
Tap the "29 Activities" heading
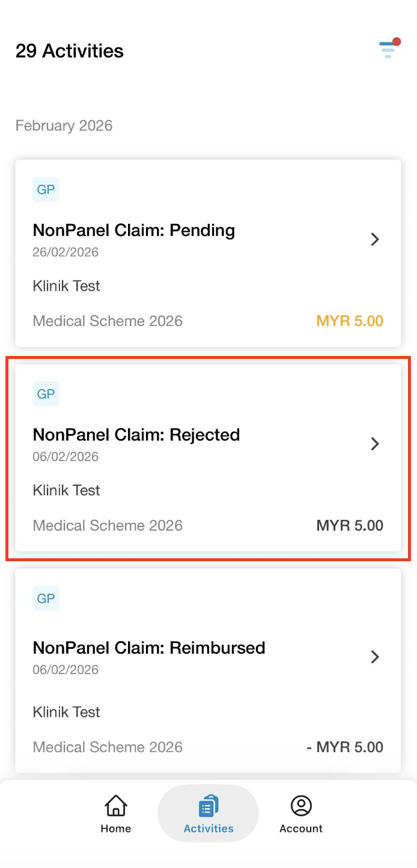[x=70, y=51]
